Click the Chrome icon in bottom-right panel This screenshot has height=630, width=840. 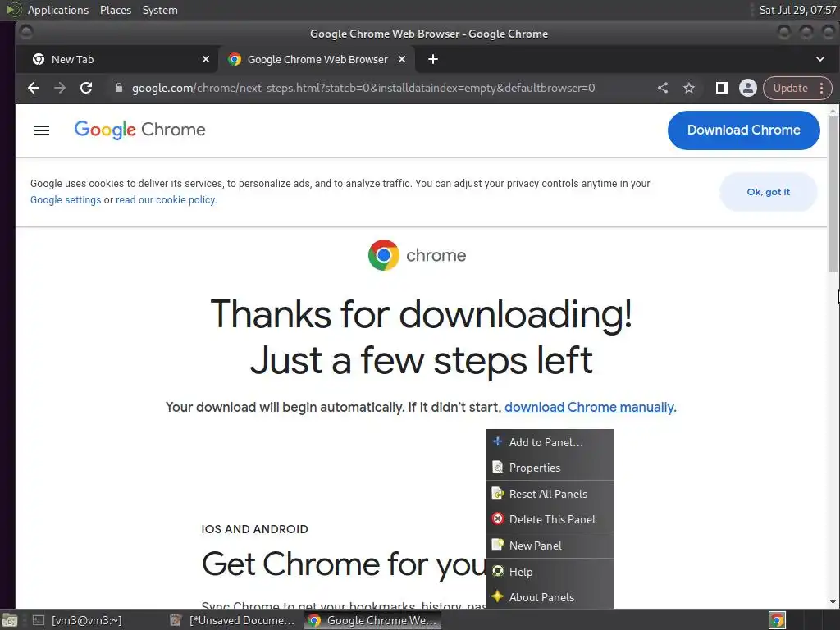(777, 620)
